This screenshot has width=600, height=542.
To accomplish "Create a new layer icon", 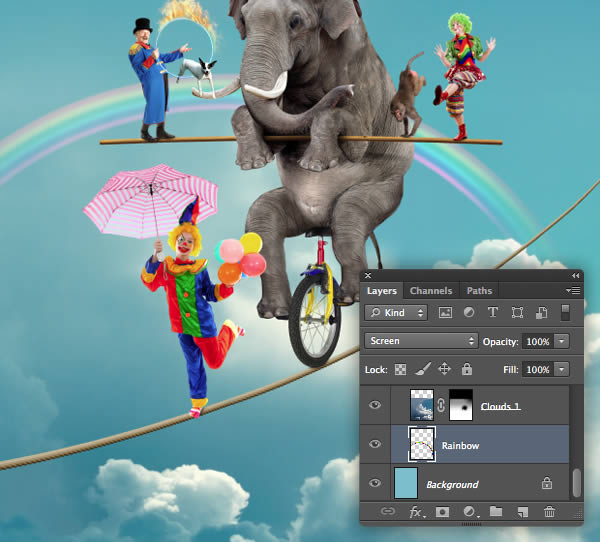I will pyautogui.click(x=523, y=512).
